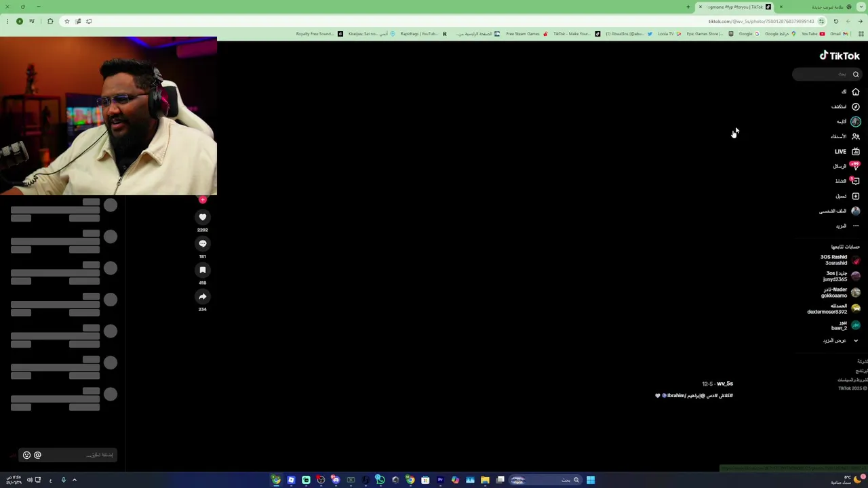Reload the page with refresh button
The height and width of the screenshot is (488, 868).
point(835,21)
